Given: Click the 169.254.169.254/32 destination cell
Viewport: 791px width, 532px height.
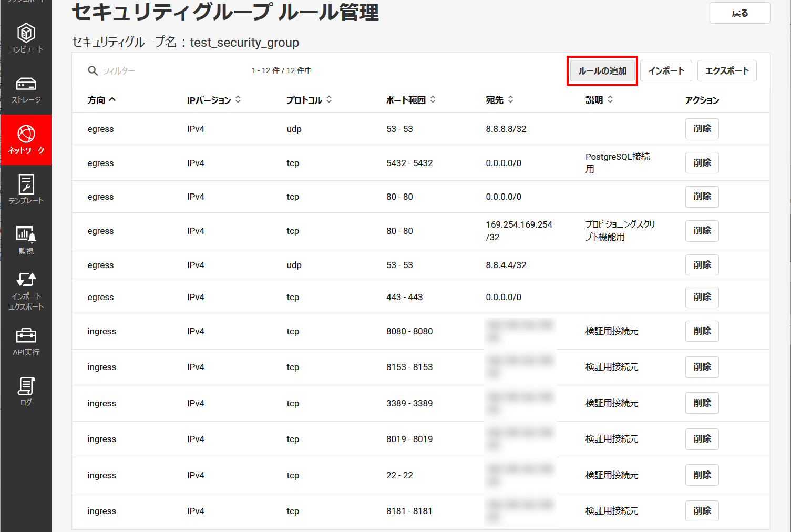Looking at the screenshot, I should point(519,231).
